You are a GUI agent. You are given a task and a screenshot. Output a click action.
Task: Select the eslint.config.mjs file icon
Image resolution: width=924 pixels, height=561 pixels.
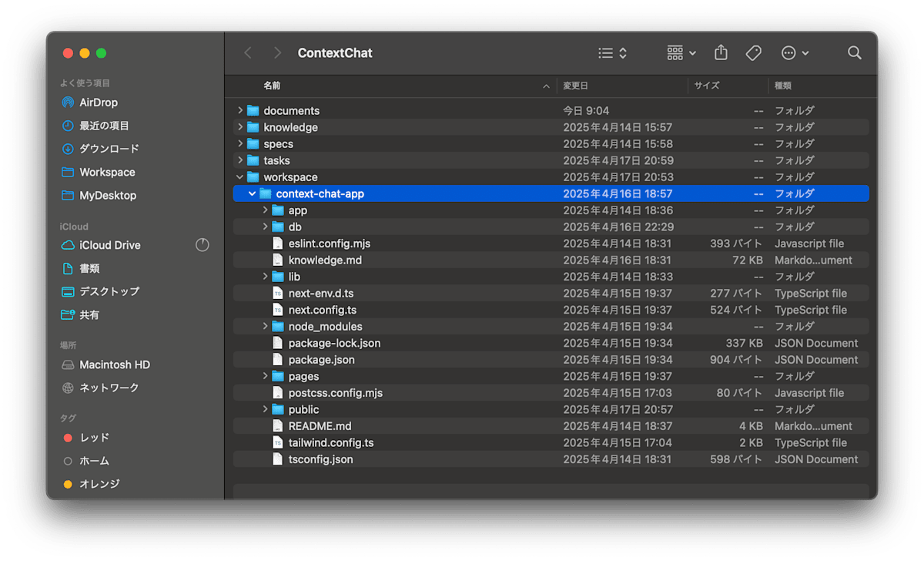click(278, 244)
